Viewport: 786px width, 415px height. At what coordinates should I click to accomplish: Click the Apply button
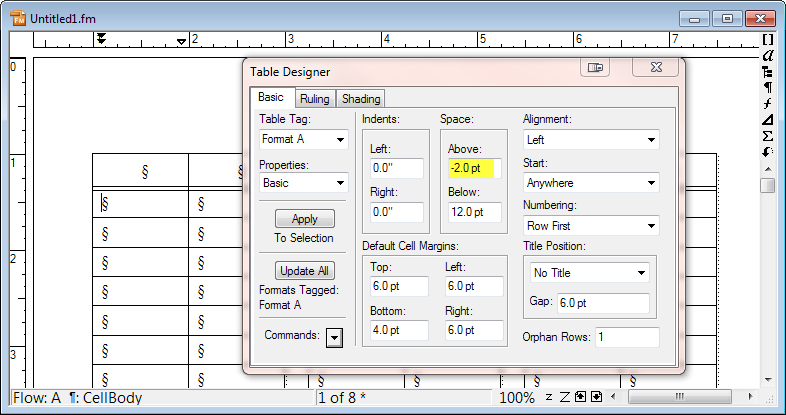coord(304,219)
